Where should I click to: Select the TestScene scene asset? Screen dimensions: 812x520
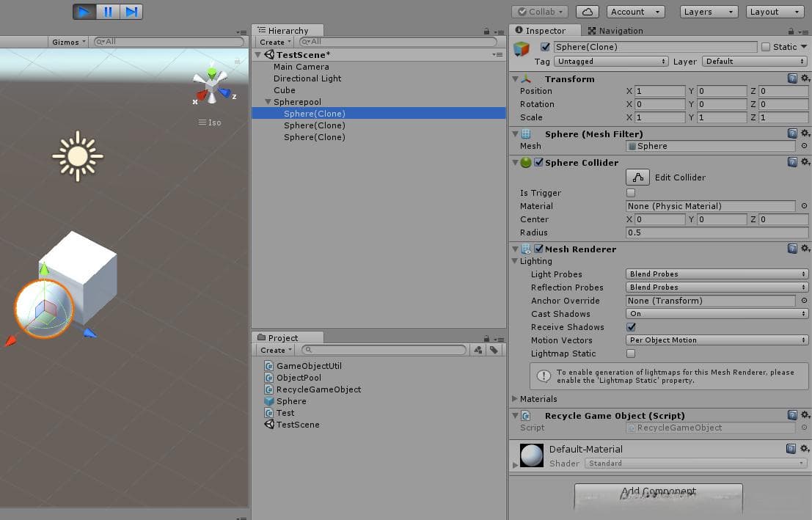[292, 425]
